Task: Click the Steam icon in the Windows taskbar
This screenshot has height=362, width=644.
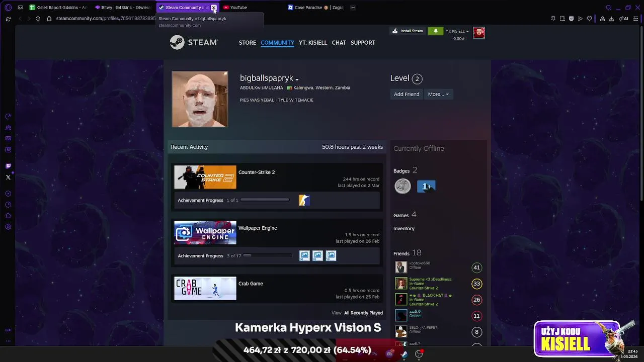Action: [404, 354]
